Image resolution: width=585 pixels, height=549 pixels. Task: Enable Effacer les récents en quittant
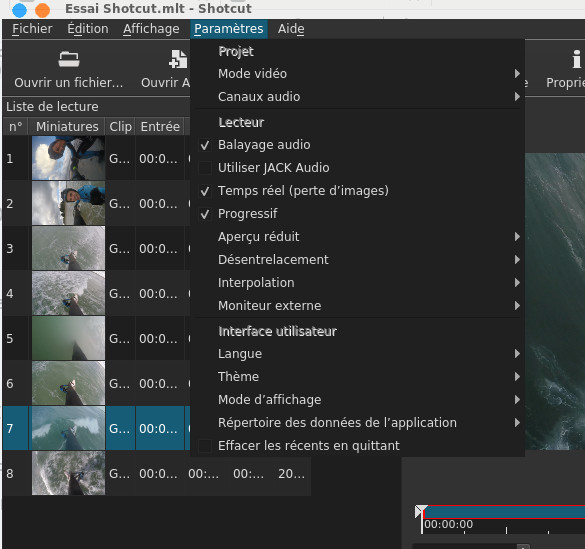pyautogui.click(x=357, y=446)
